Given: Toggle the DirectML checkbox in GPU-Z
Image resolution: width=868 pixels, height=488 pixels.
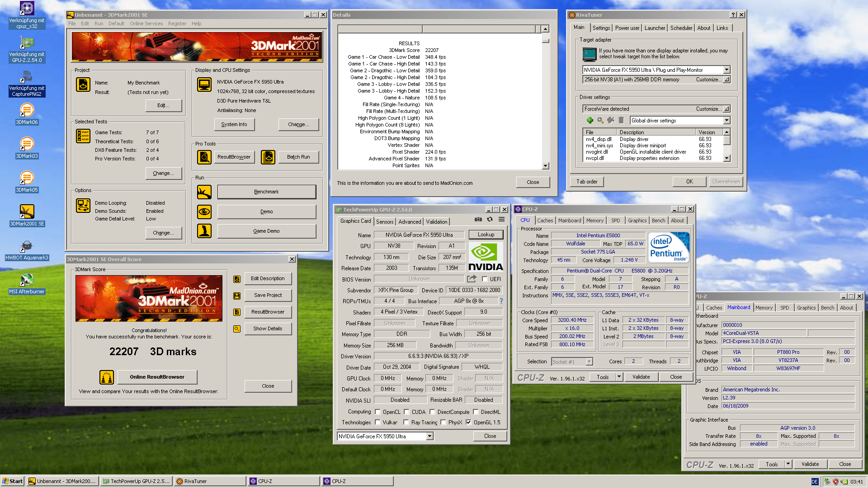Looking at the screenshot, I should [476, 412].
